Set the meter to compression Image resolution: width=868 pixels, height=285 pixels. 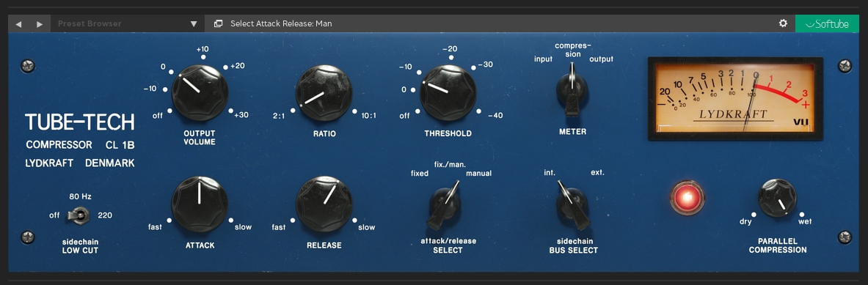tap(573, 50)
